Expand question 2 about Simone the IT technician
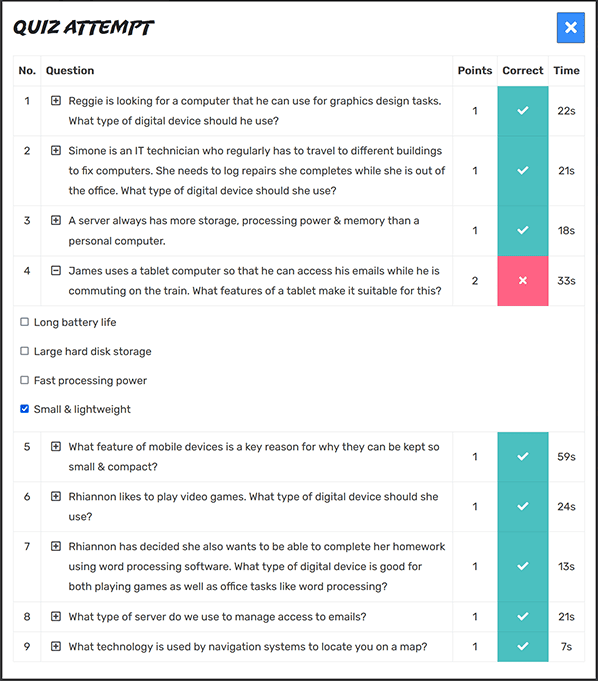This screenshot has height=681, width=598. pos(56,151)
